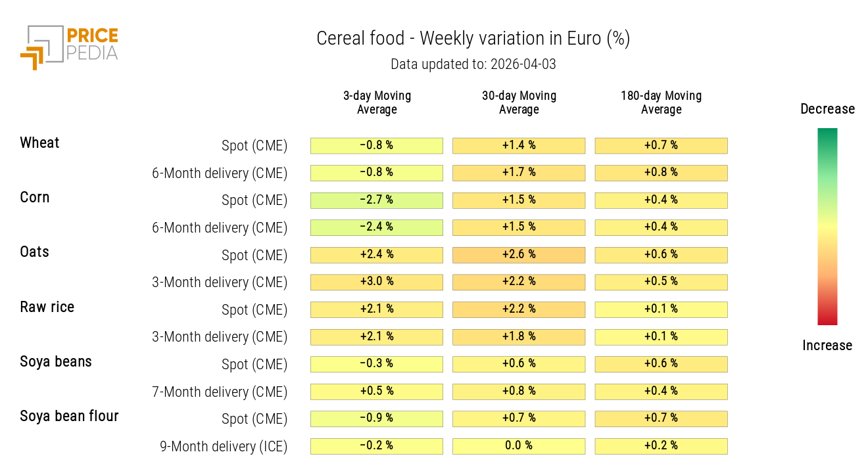This screenshot has width=868, height=473.
Task: Click the Decrease legend label
Action: click(827, 109)
